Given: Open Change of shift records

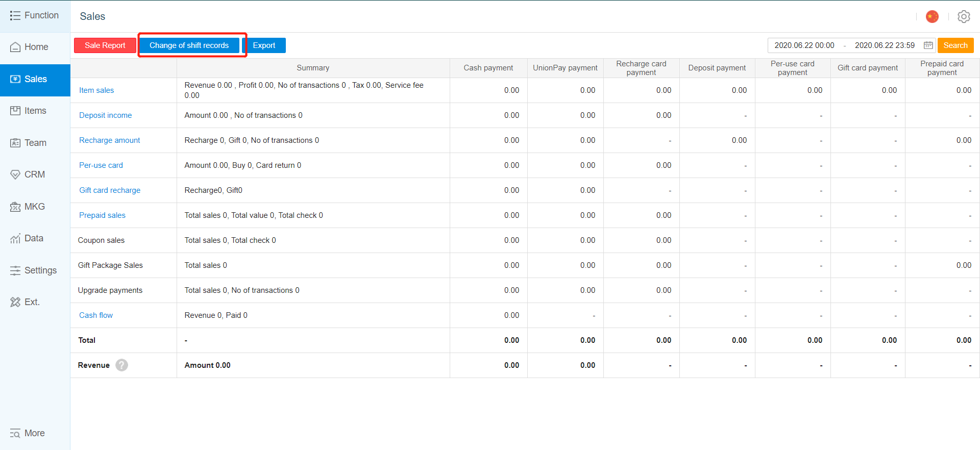Looking at the screenshot, I should [189, 45].
